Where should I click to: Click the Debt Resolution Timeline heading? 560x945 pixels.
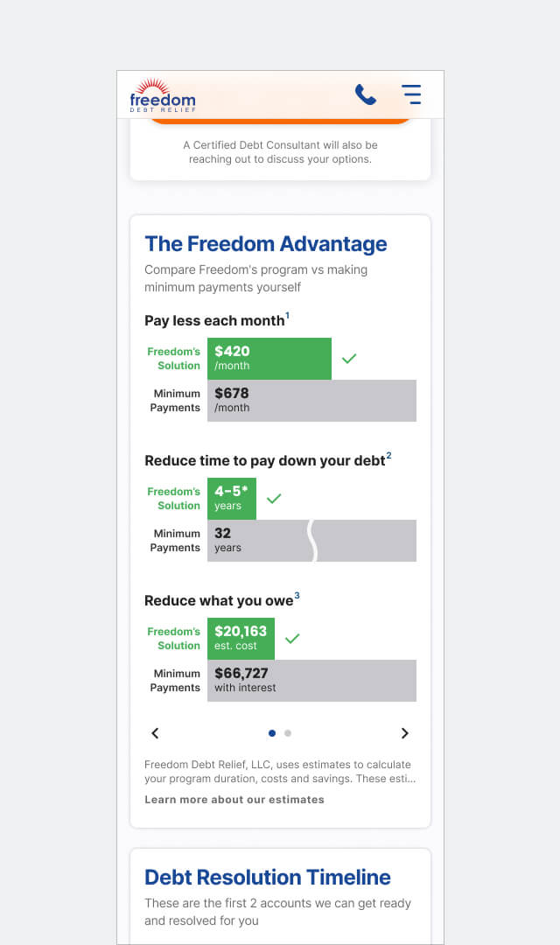pyautogui.click(x=268, y=877)
